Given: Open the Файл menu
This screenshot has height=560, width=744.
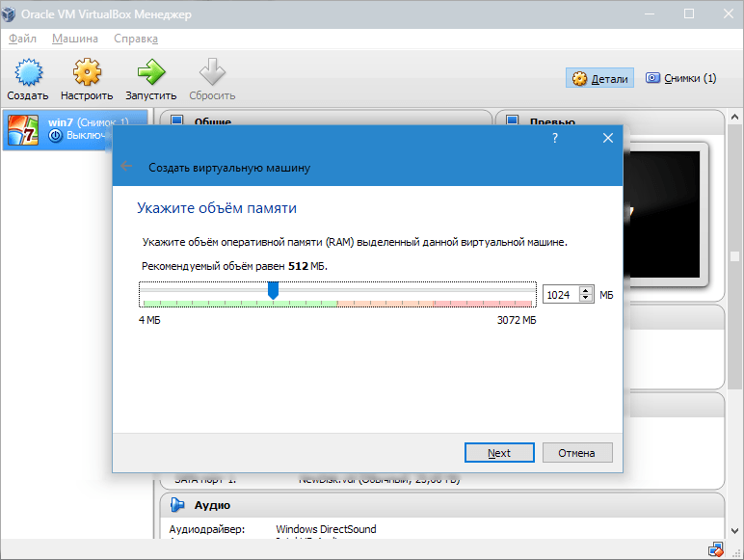Looking at the screenshot, I should pyautogui.click(x=22, y=39).
